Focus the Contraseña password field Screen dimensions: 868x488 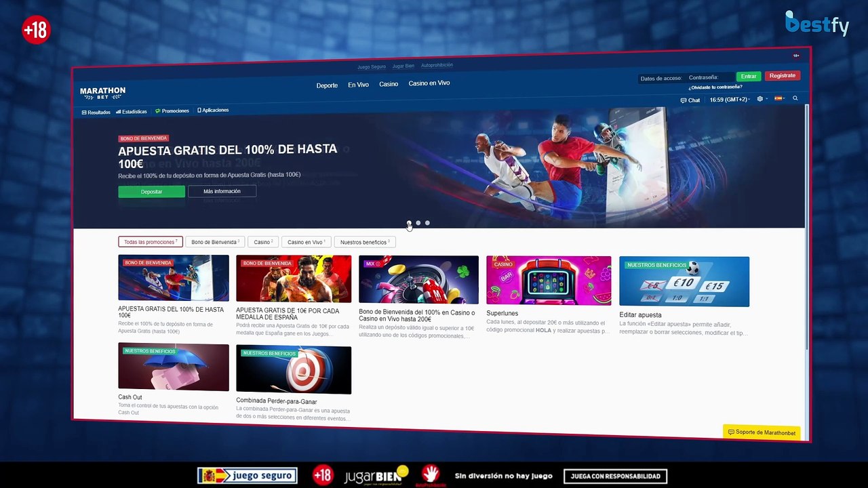(710, 77)
